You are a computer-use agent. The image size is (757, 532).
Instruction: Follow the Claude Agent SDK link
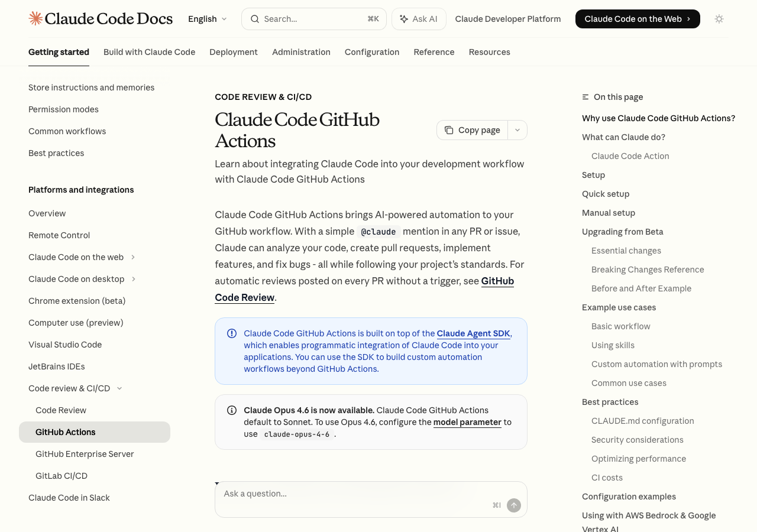click(x=473, y=333)
